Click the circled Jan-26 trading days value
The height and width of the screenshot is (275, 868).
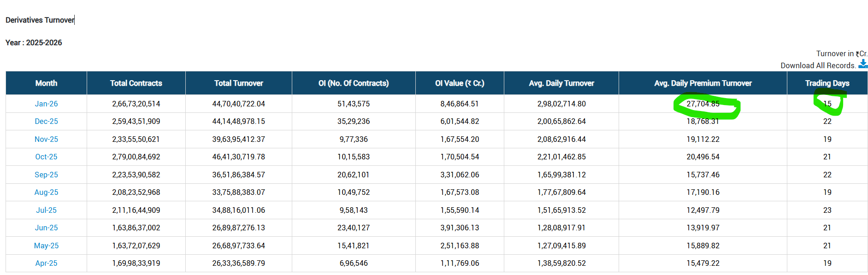[x=827, y=104]
